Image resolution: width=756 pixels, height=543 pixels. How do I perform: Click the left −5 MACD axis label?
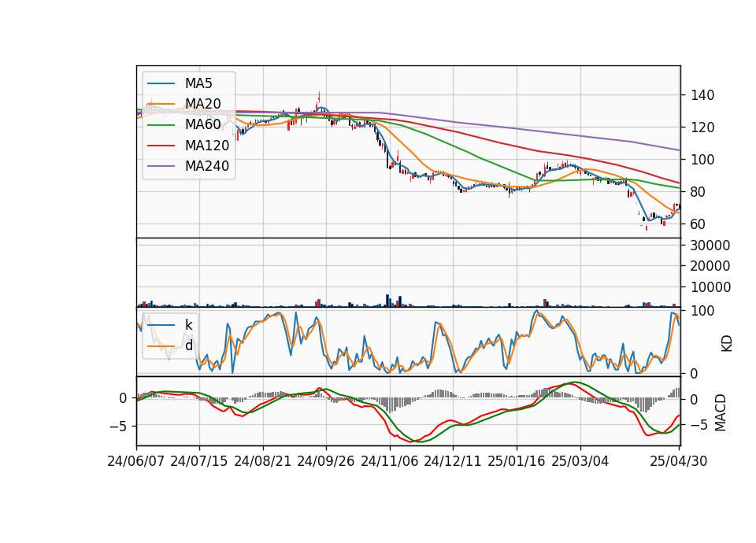click(x=119, y=427)
